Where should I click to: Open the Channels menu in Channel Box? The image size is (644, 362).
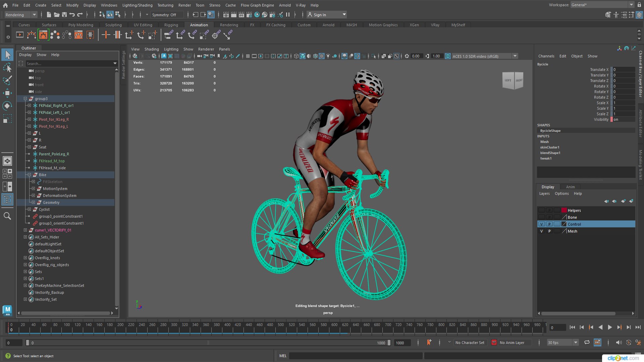tap(546, 56)
